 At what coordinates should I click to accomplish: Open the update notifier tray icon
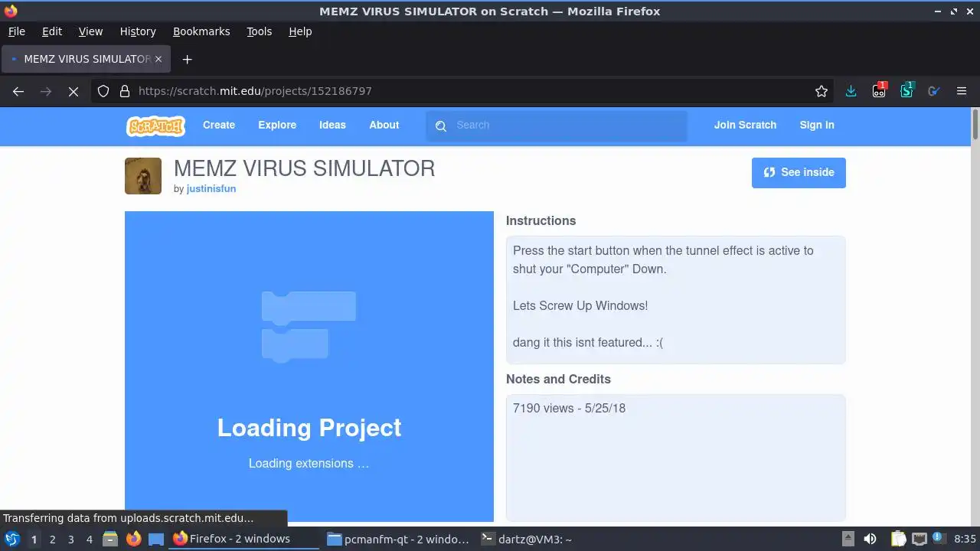939,539
